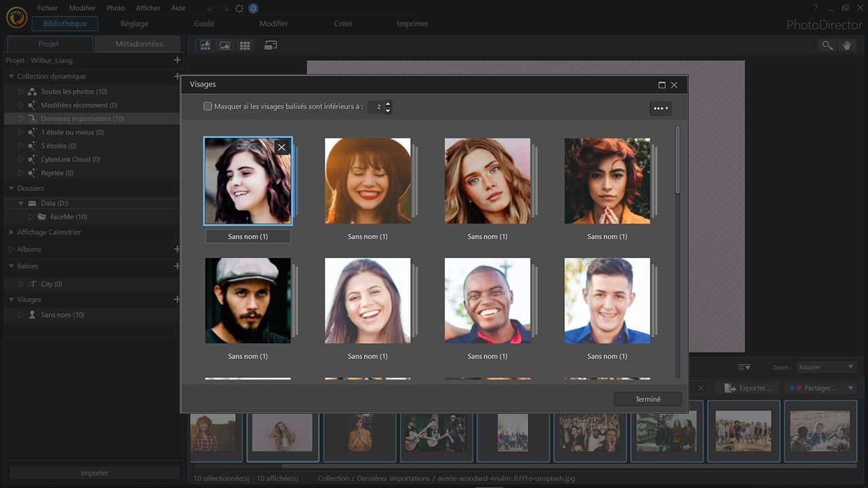
Task: Click the settings gear in the title bar
Action: (x=239, y=8)
